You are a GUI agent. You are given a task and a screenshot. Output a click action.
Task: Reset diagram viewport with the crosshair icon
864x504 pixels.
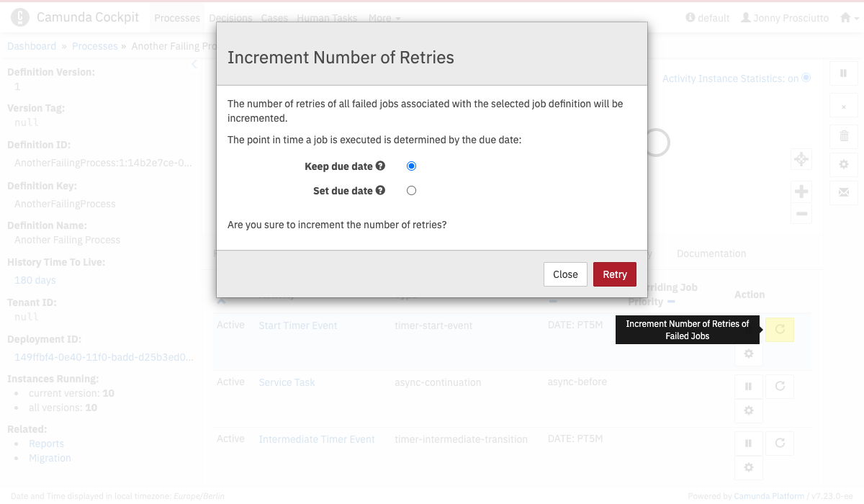801,159
